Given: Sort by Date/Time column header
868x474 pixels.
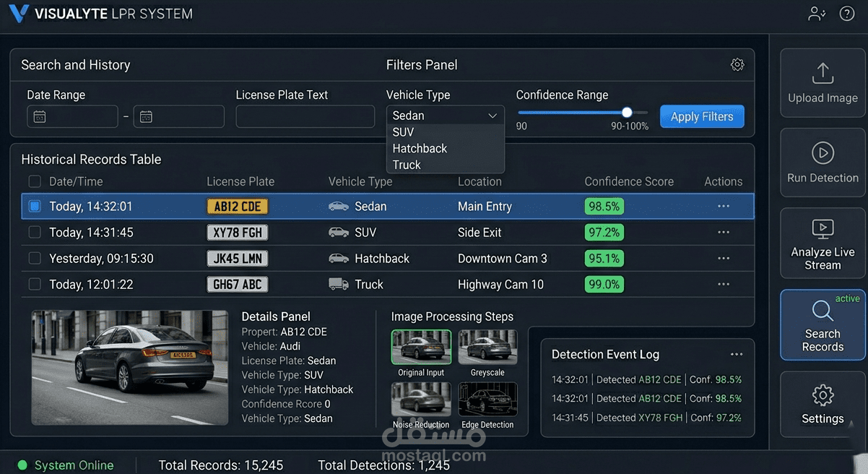Looking at the screenshot, I should click(76, 181).
